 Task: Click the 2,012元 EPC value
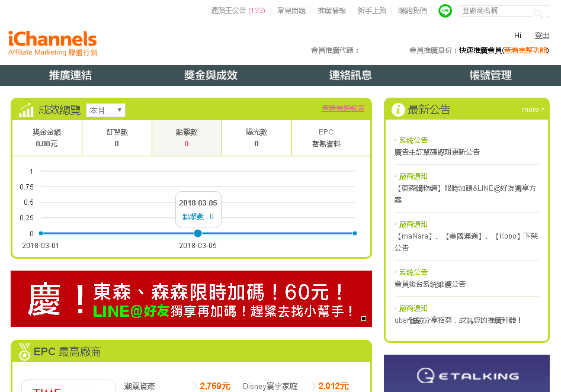(x=334, y=386)
